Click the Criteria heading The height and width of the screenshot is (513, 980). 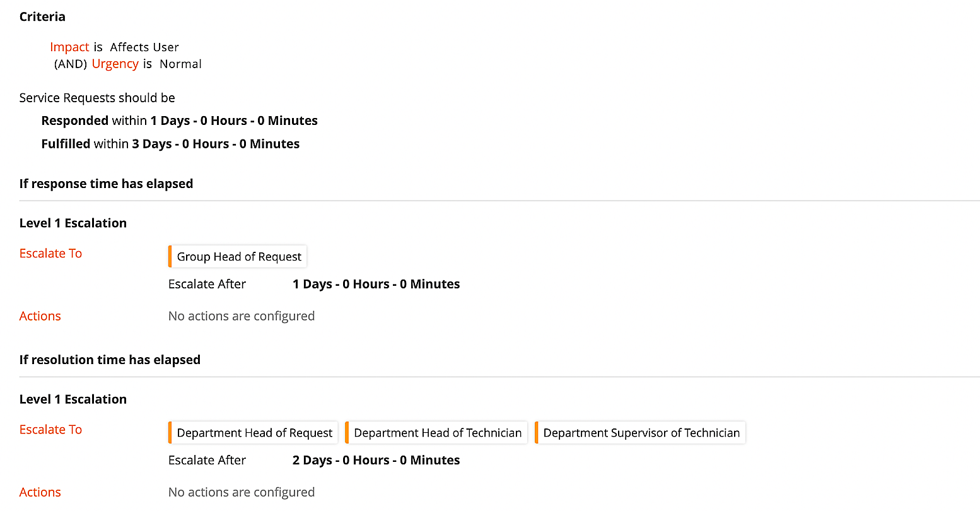pos(42,17)
